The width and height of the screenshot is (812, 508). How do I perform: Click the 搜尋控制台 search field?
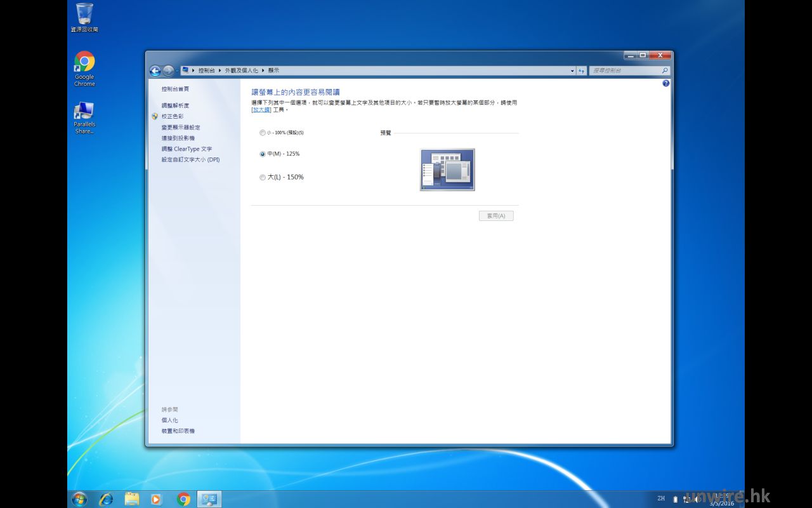pyautogui.click(x=625, y=70)
